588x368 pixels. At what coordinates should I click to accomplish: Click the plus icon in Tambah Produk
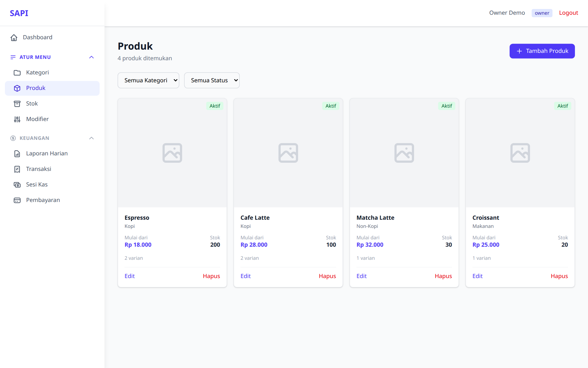(519, 51)
